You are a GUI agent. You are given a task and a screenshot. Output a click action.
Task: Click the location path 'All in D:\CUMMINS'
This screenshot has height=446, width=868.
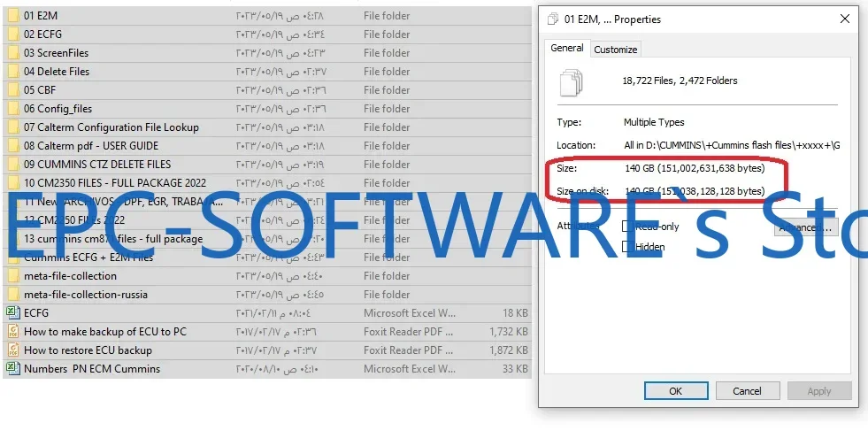pyautogui.click(x=732, y=145)
